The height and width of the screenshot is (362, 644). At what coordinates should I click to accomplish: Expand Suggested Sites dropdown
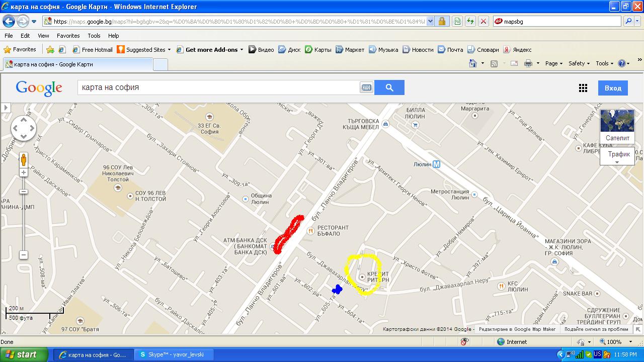point(169,50)
